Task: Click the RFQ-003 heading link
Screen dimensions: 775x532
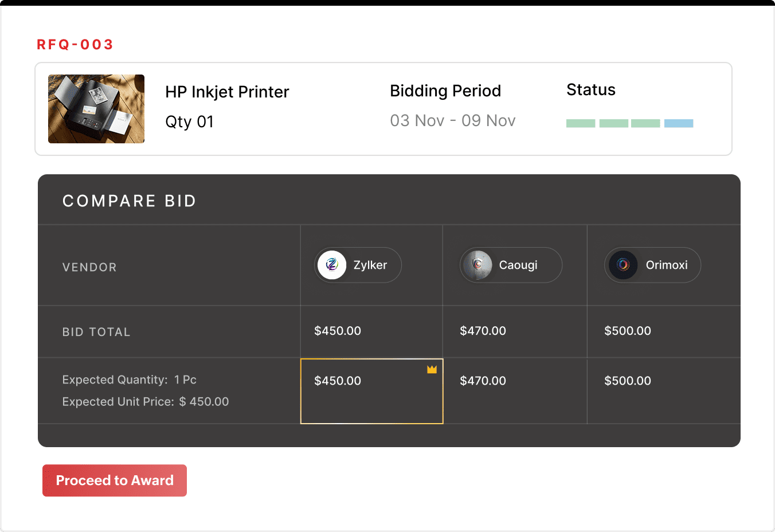Action: pos(75,45)
